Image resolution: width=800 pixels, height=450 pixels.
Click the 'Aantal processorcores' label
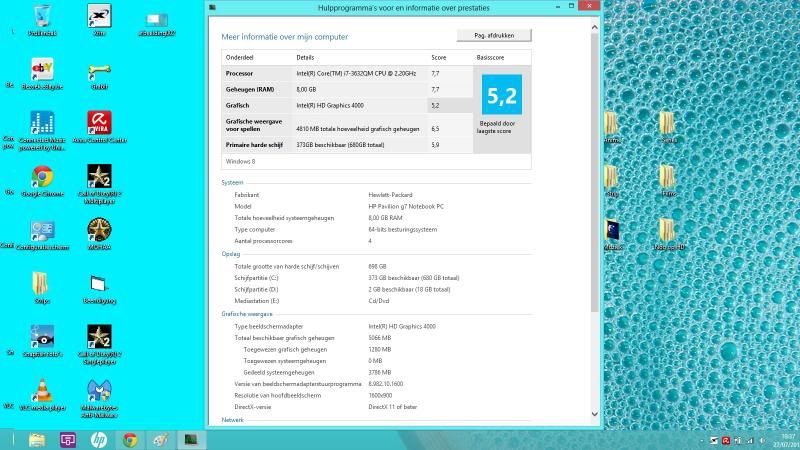click(x=263, y=241)
